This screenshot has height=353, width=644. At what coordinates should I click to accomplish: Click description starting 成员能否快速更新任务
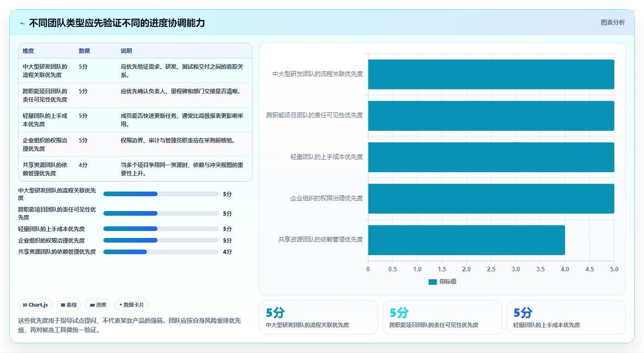pos(182,120)
